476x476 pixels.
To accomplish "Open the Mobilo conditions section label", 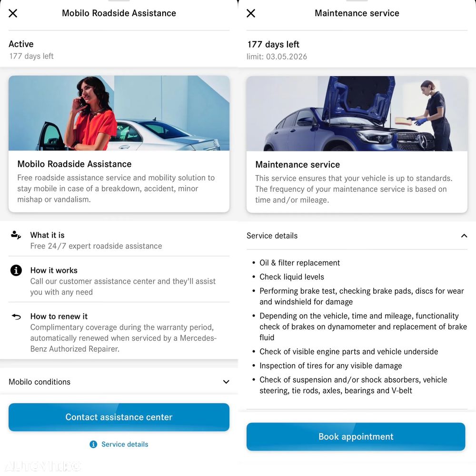I will 40,382.
